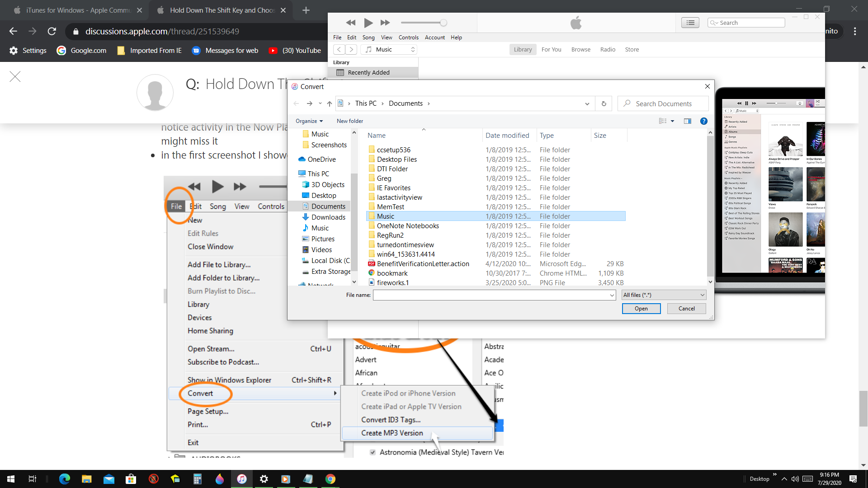The image size is (868, 488).
Task: Select the OneNote Notebooks folder
Action: coord(408,226)
